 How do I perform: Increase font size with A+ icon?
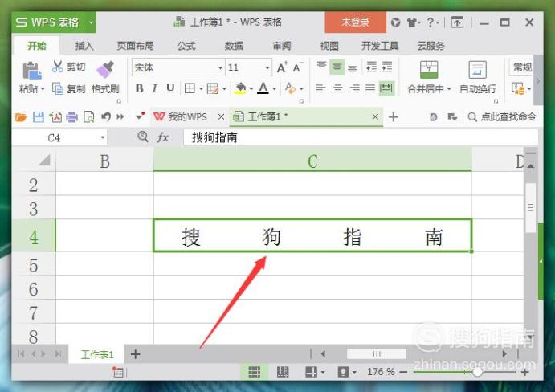pos(282,67)
